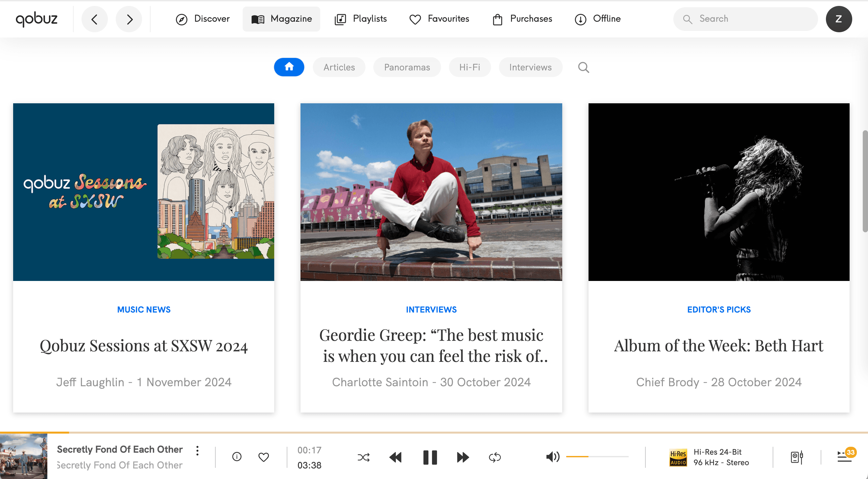Add current track to favourites heart

263,457
